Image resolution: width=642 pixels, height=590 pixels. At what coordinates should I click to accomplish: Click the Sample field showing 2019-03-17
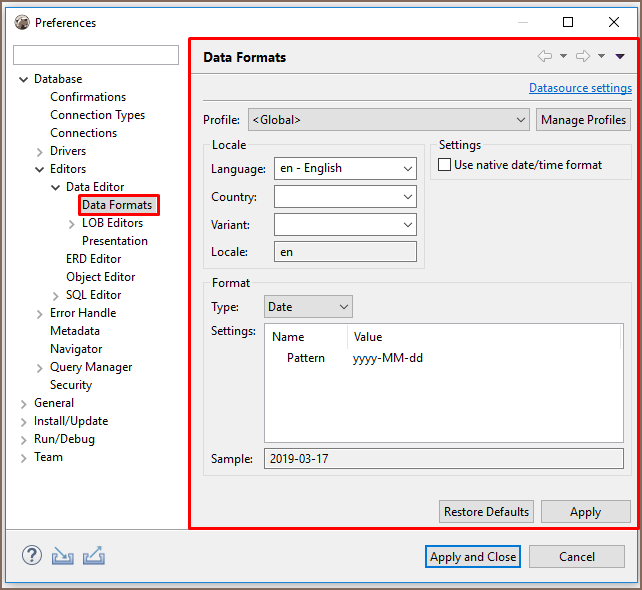(x=444, y=459)
